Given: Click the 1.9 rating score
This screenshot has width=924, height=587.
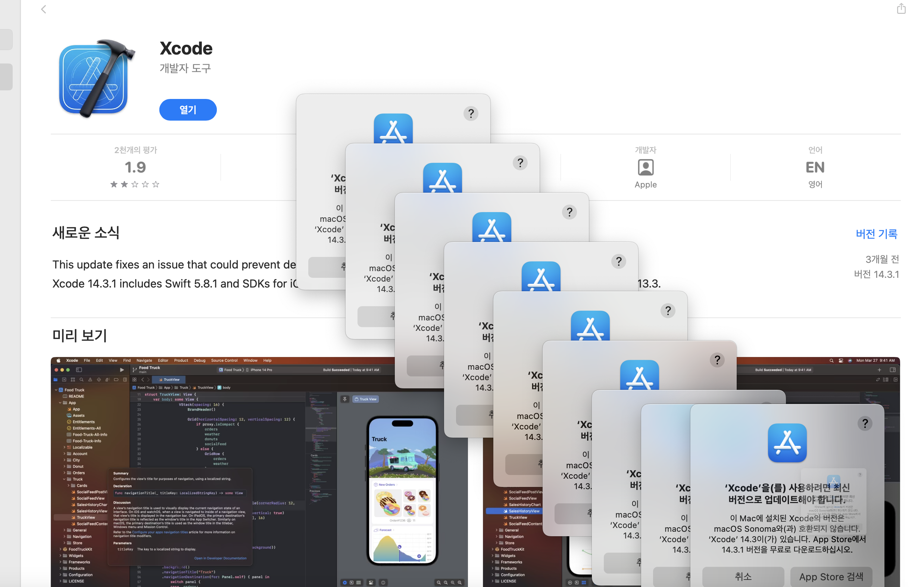Looking at the screenshot, I should [135, 167].
